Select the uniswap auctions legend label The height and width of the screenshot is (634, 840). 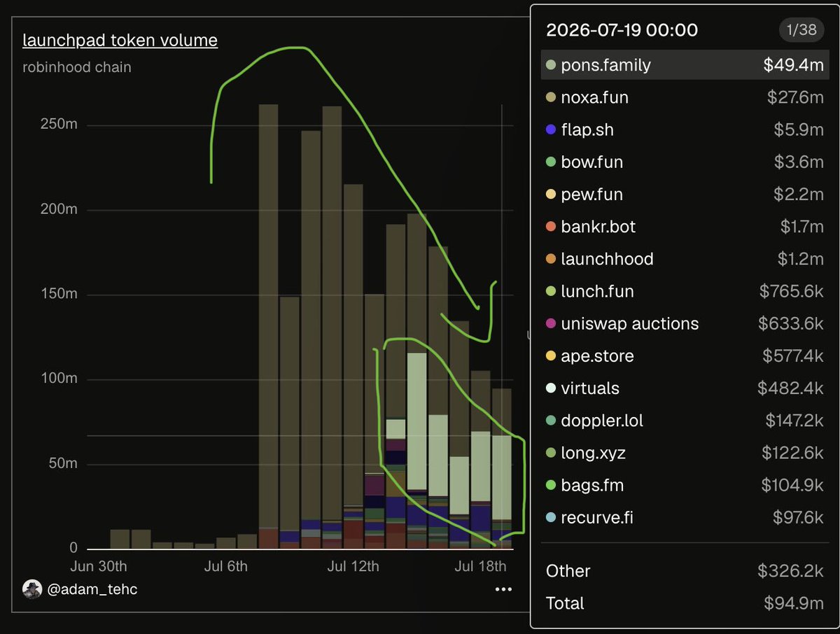tap(630, 323)
